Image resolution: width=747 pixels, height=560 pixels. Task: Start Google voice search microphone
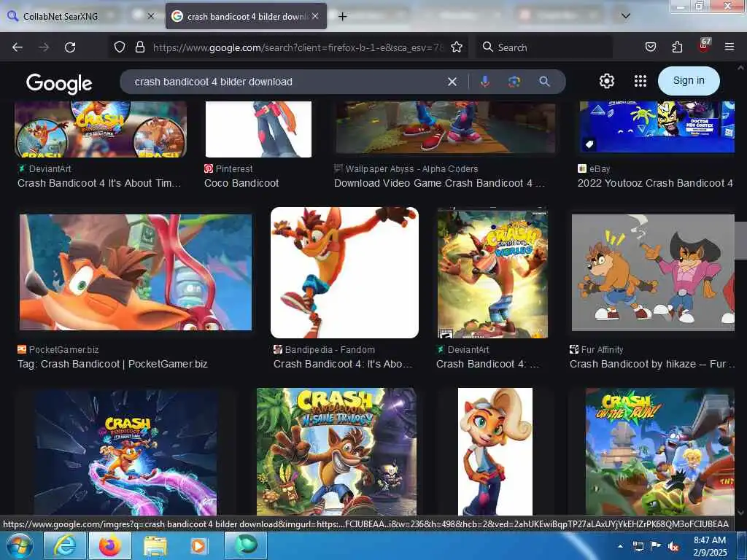[x=484, y=82]
